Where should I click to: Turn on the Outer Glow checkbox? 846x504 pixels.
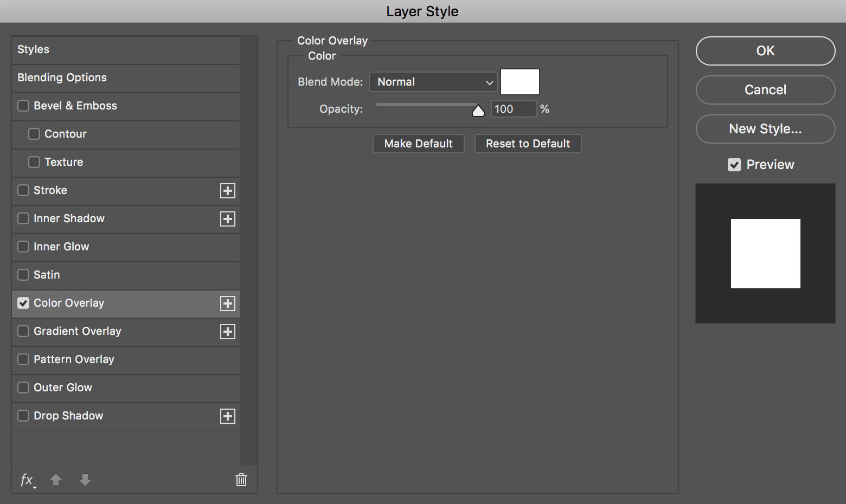(23, 387)
